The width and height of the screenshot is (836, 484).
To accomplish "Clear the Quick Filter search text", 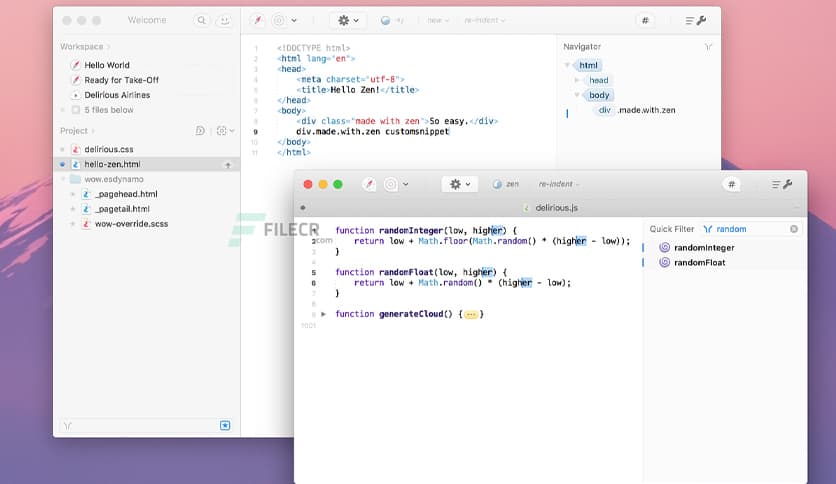I will coord(794,229).
